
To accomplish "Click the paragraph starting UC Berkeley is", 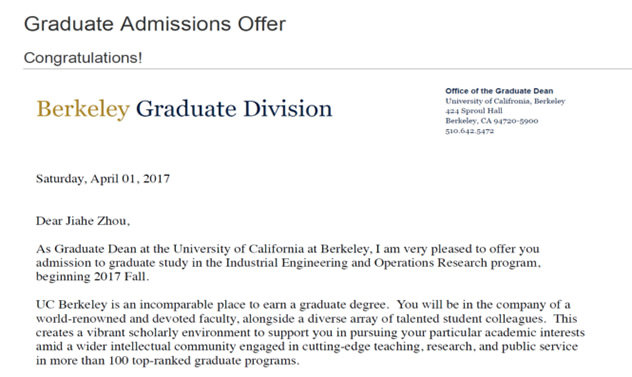I will [x=310, y=332].
